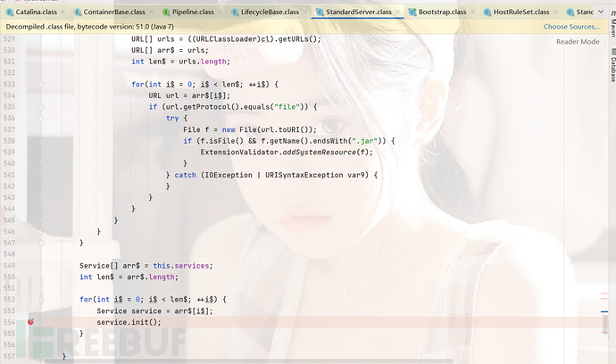This screenshot has height=364, width=616.
Task: Fold the services for loop at line 552
Action: coord(42,299)
